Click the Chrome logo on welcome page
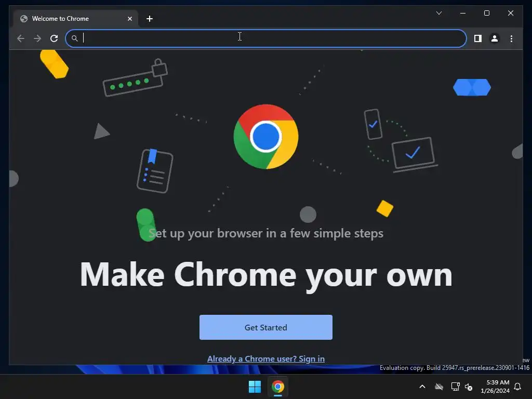Image resolution: width=532 pixels, height=399 pixels. 265,137
